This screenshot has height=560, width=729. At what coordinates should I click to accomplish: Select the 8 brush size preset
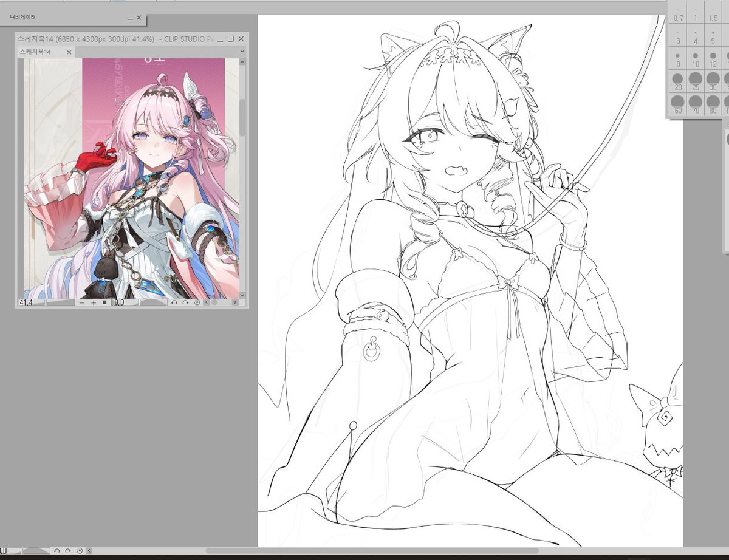(x=678, y=59)
